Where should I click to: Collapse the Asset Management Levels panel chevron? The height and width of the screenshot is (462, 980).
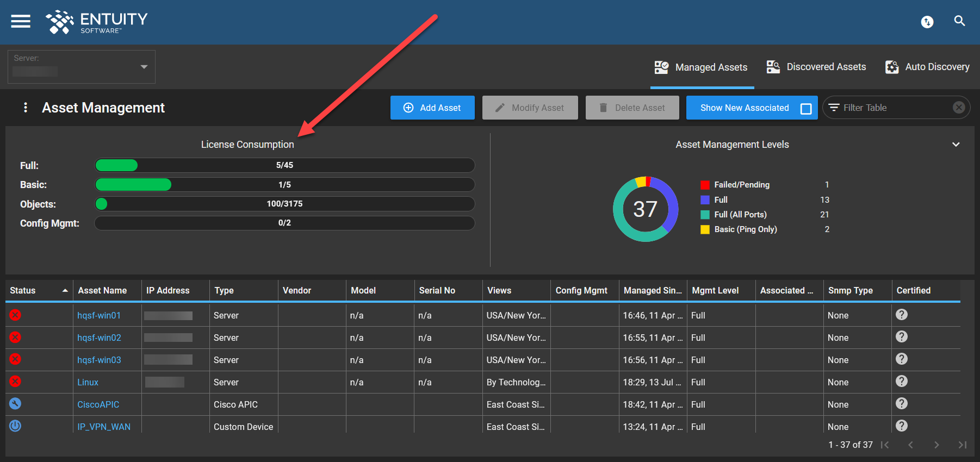(956, 145)
